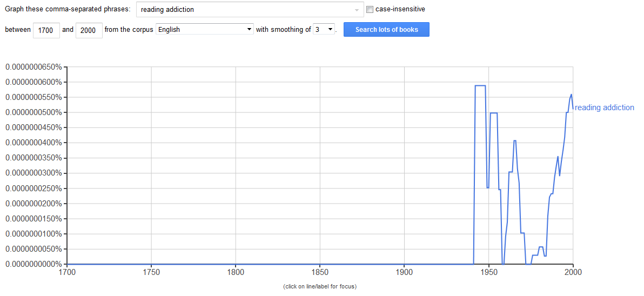Click the 2000 label on the x-axis

tap(573, 272)
